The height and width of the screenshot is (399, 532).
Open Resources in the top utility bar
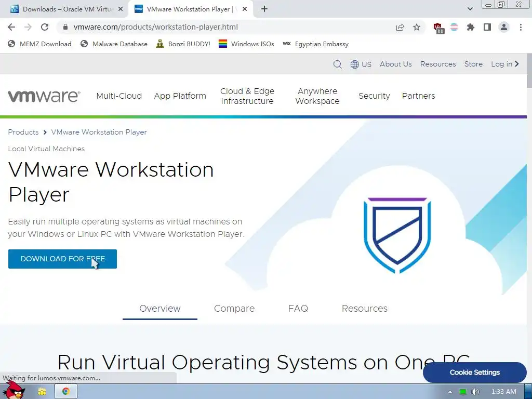[438, 64]
